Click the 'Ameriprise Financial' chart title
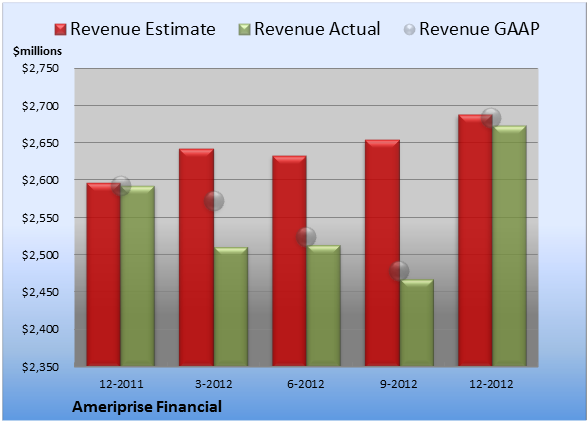The image size is (588, 422). (147, 407)
